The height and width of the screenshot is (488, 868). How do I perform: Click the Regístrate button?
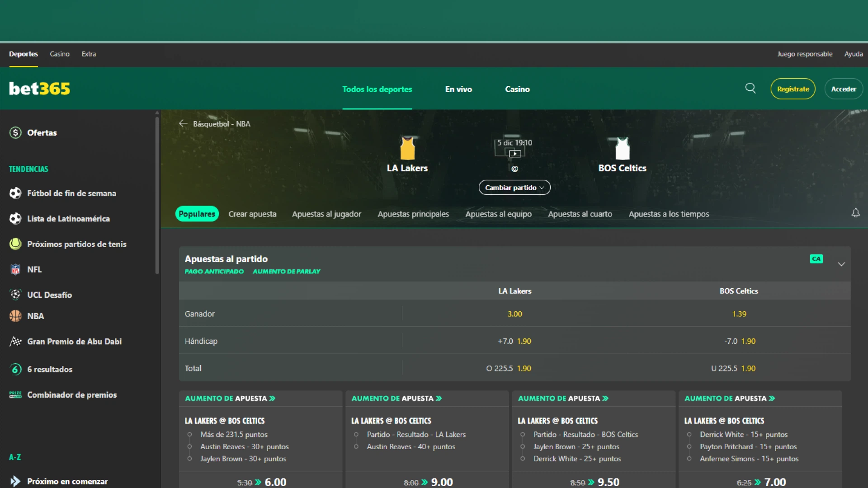point(793,89)
